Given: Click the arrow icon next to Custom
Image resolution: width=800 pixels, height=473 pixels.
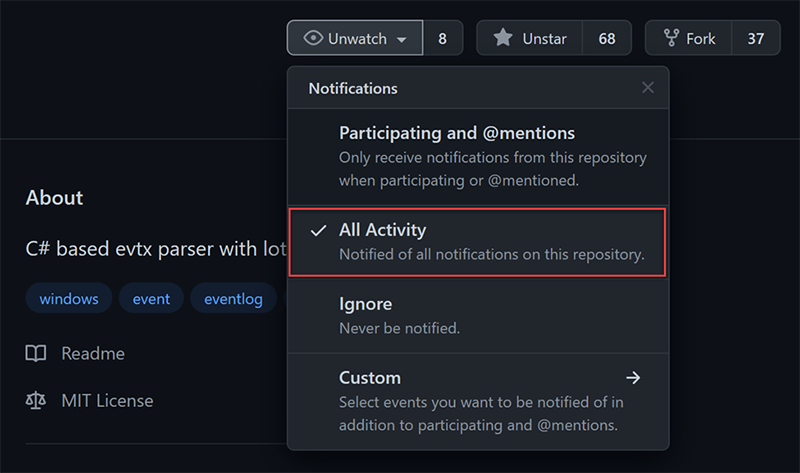Looking at the screenshot, I should pyautogui.click(x=633, y=378).
